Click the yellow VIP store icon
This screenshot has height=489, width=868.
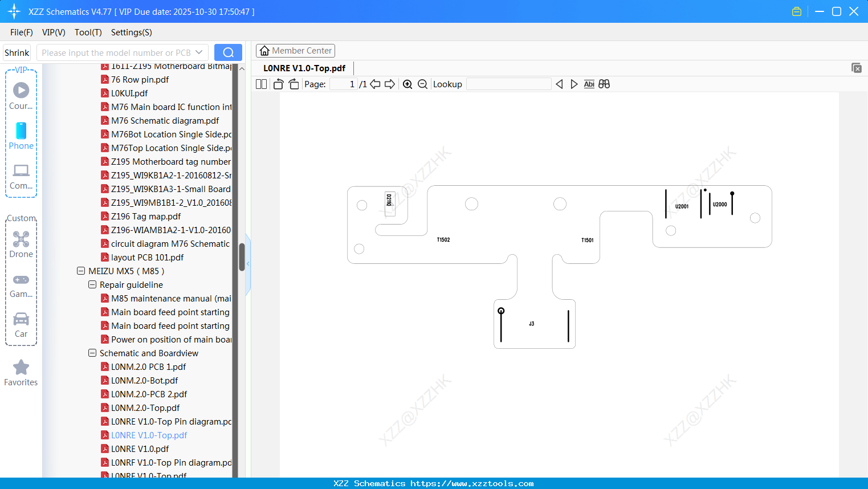tap(797, 11)
